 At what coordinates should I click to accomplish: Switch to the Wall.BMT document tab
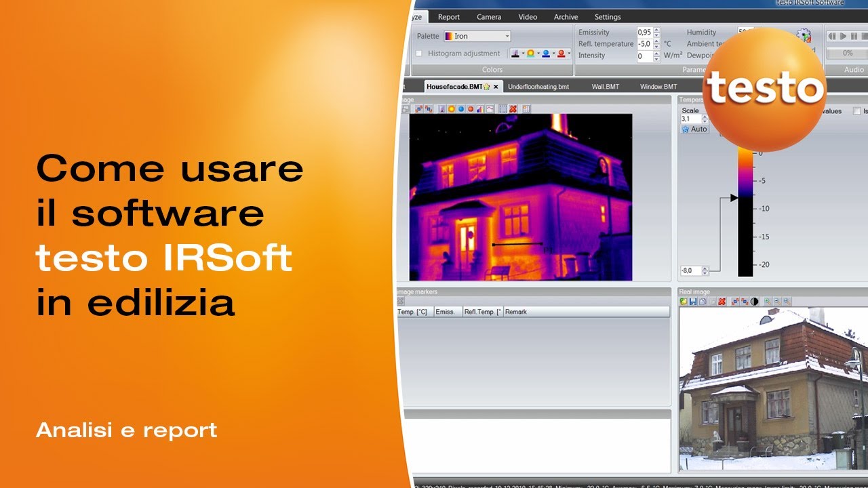click(606, 87)
